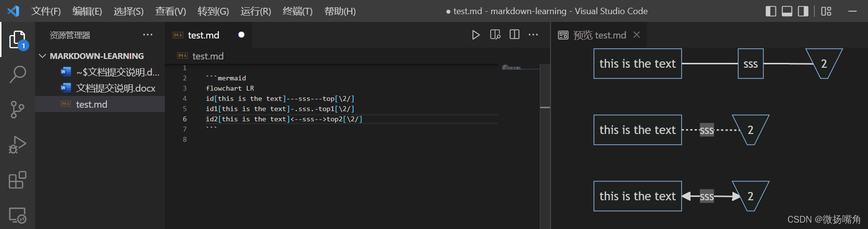Open the Explorer view in activity bar
The image size is (868, 229).
click(x=18, y=39)
